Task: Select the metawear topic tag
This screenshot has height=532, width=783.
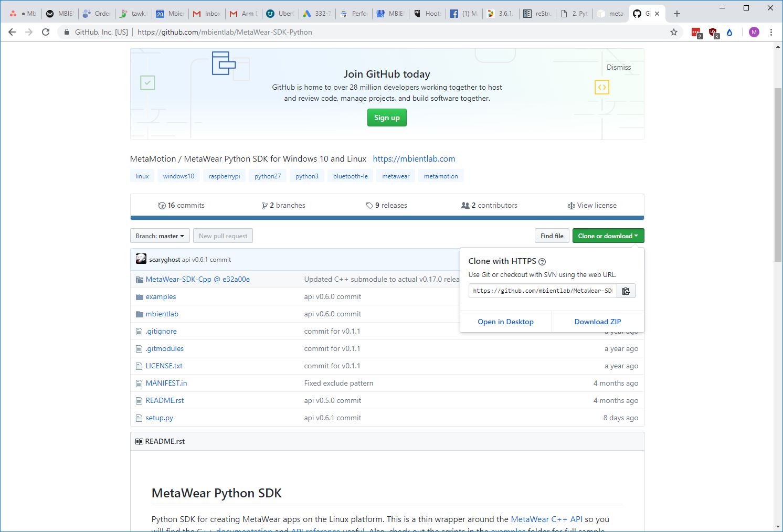Action: click(x=396, y=176)
